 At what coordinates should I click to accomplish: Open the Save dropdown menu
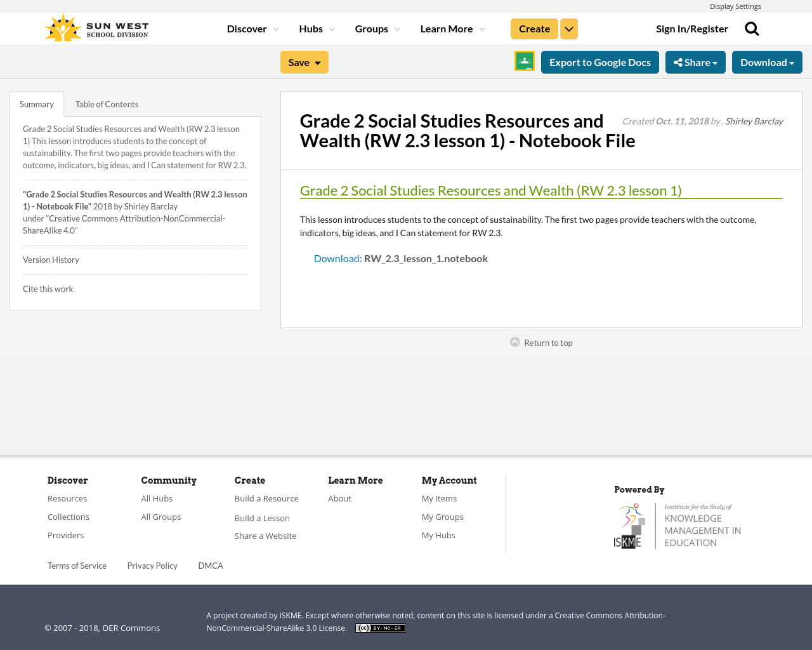(304, 62)
